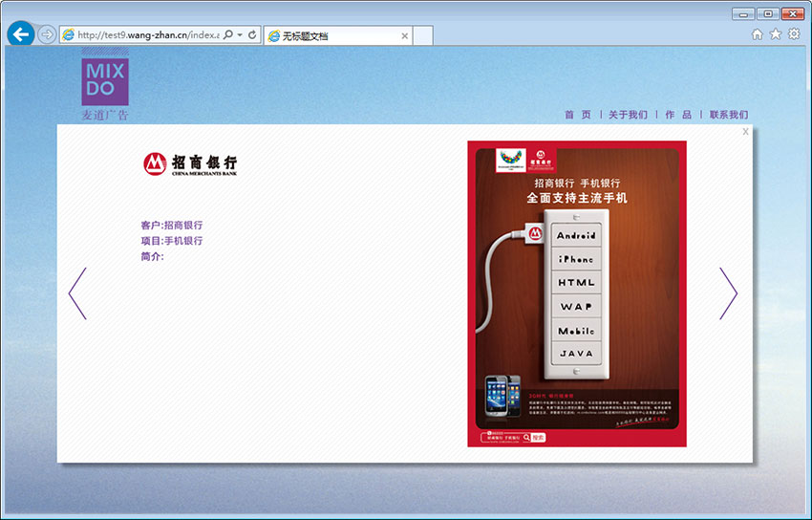Open browser Tools gear icon
The height and width of the screenshot is (520, 812).
(793, 34)
